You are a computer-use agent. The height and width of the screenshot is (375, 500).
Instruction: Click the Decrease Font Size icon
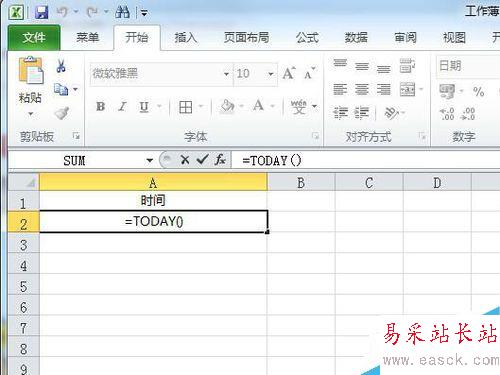310,74
